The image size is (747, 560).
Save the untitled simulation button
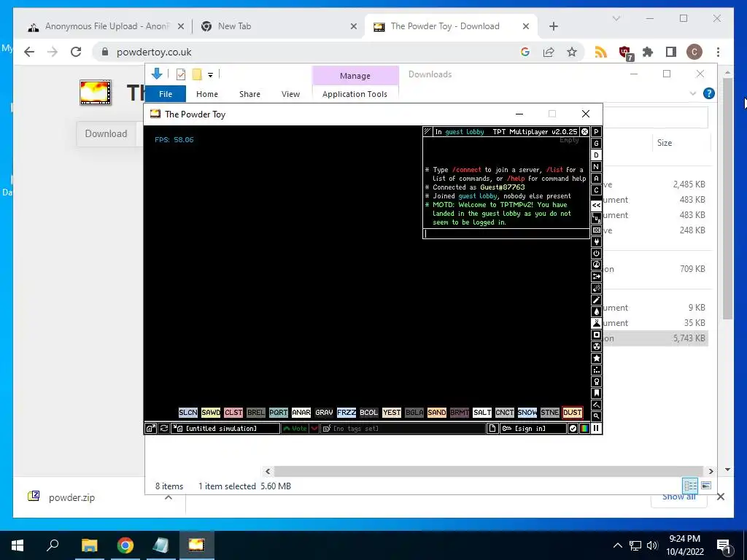click(225, 429)
